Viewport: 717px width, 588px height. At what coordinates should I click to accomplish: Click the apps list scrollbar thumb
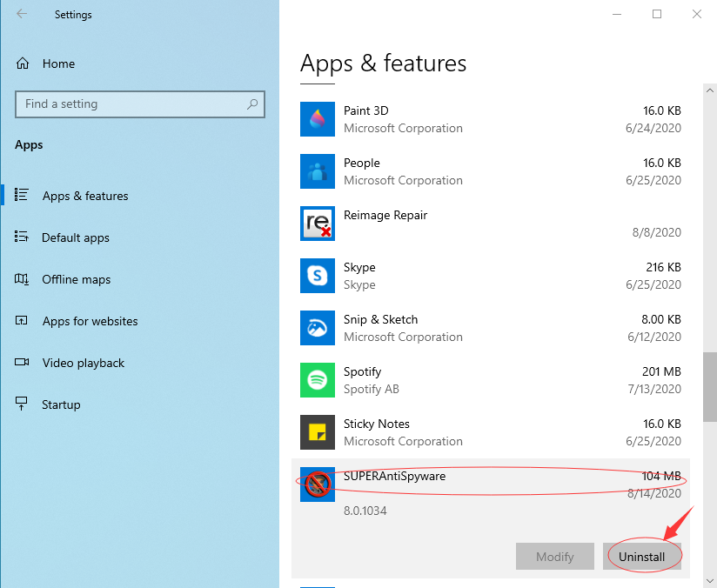click(x=710, y=387)
